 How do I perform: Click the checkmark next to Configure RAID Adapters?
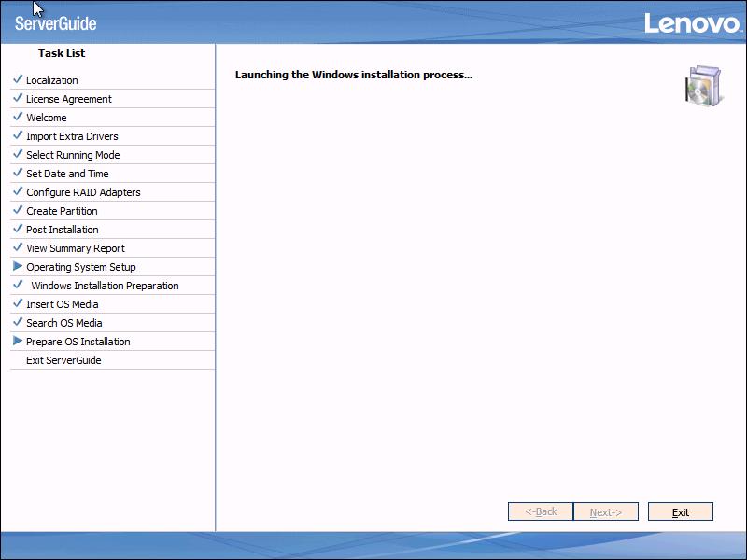click(17, 192)
